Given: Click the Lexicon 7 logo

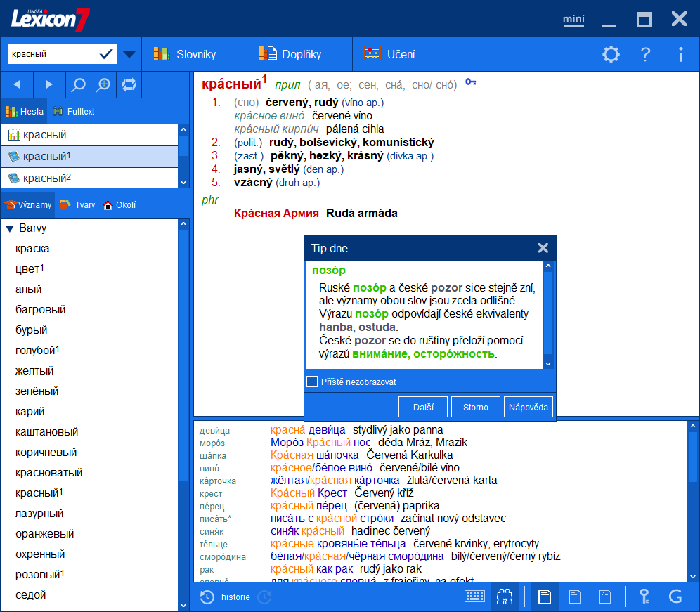Looking at the screenshot, I should (x=50, y=20).
